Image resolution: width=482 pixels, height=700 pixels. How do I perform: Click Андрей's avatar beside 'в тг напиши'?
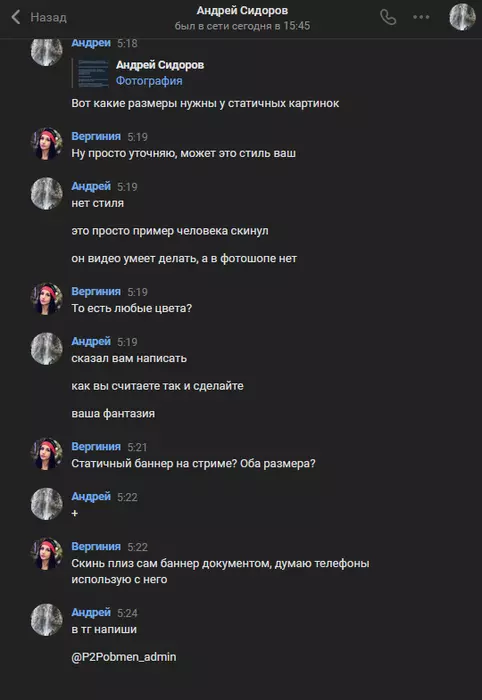(x=46, y=620)
